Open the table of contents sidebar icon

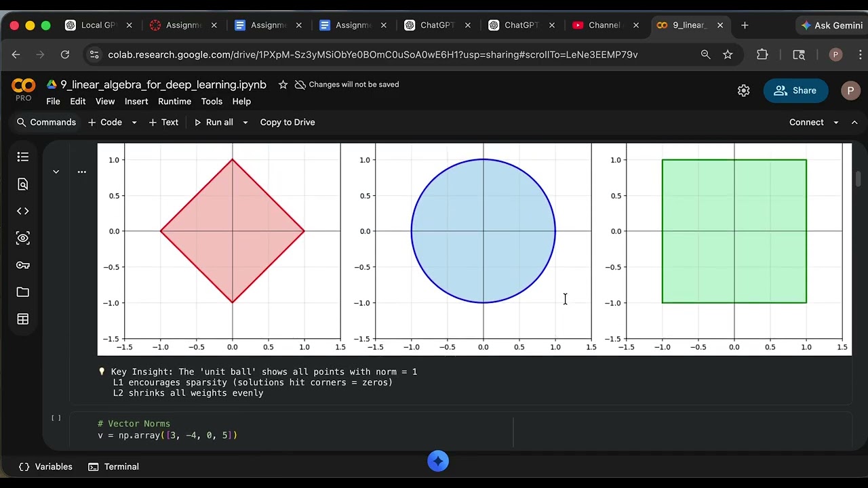23,157
